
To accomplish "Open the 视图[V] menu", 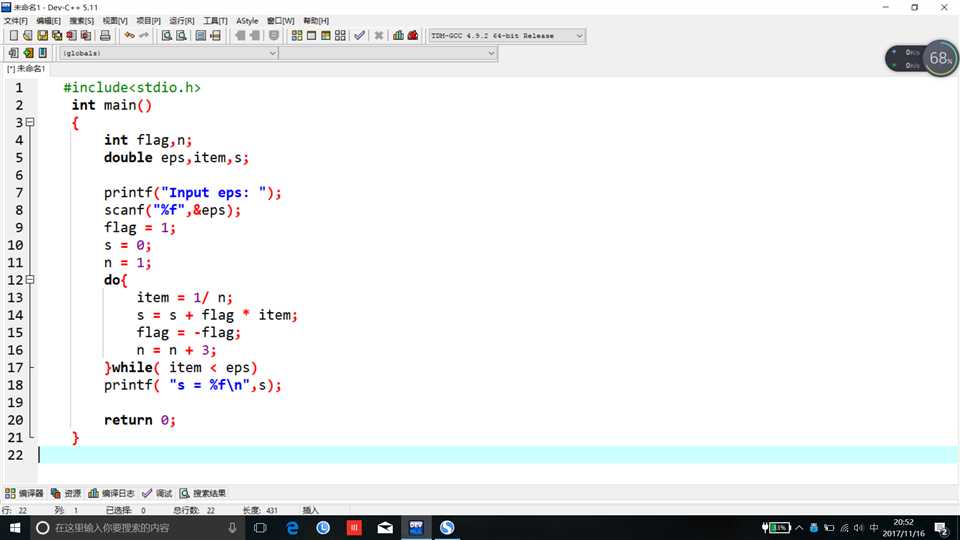I will (x=114, y=21).
